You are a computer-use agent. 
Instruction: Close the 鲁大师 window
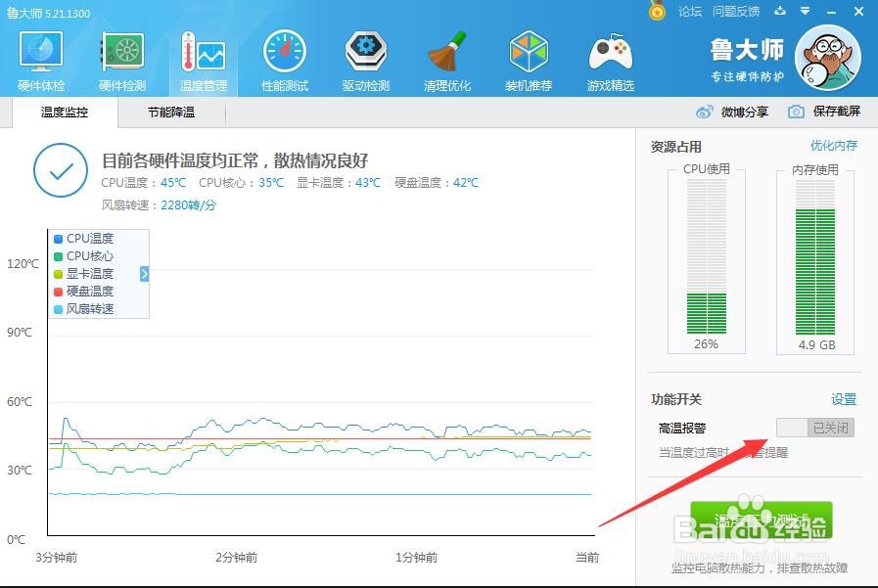click(x=858, y=11)
